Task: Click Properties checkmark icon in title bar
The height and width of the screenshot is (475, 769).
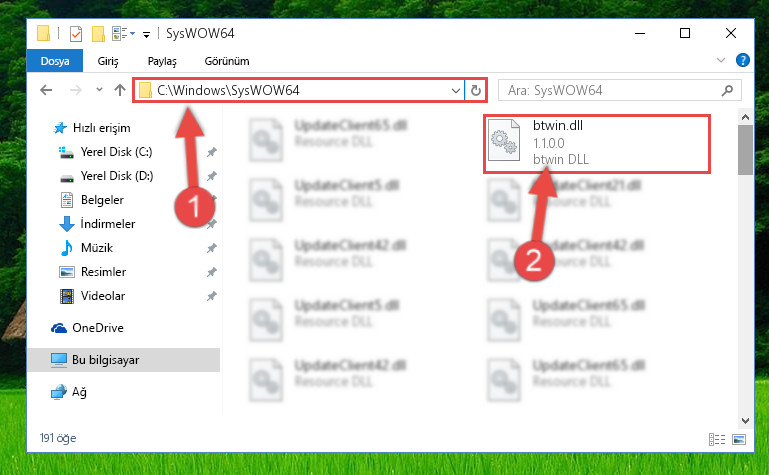Action: click(x=76, y=34)
